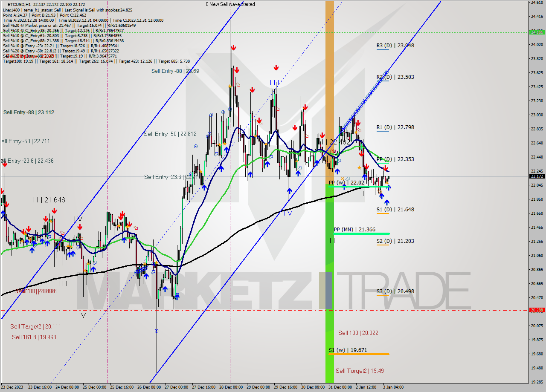Click the R2 (D) 23.503 pivot label

pos(395,77)
